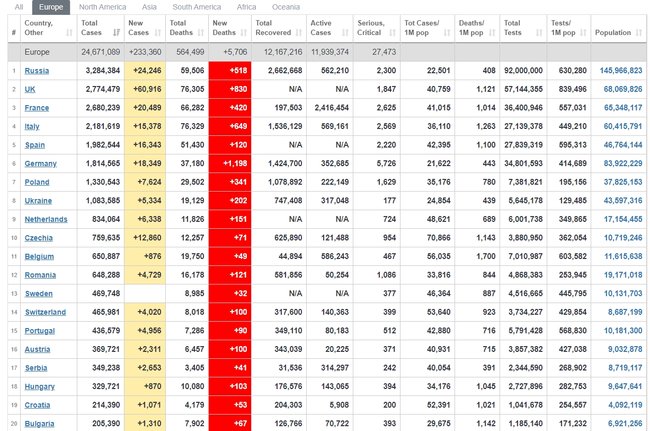Select Poland total recovered 1,078,892 cell
Image resolution: width=650 pixels, height=431 pixels.
[x=279, y=182]
